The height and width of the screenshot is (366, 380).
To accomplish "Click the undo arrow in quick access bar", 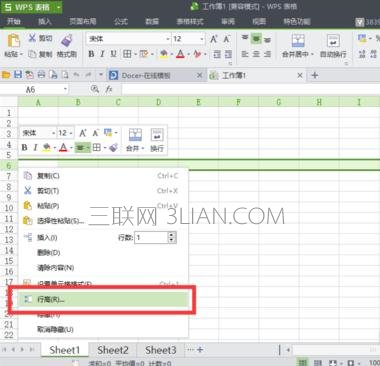I will [76, 75].
